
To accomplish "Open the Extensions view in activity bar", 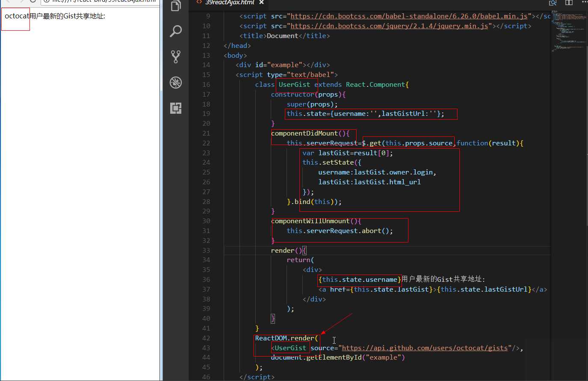I will [x=176, y=108].
